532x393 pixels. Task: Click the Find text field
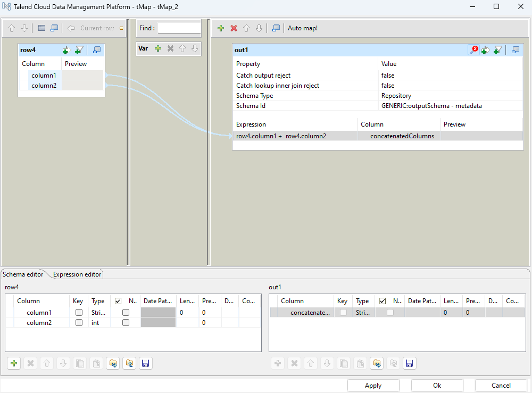point(179,28)
